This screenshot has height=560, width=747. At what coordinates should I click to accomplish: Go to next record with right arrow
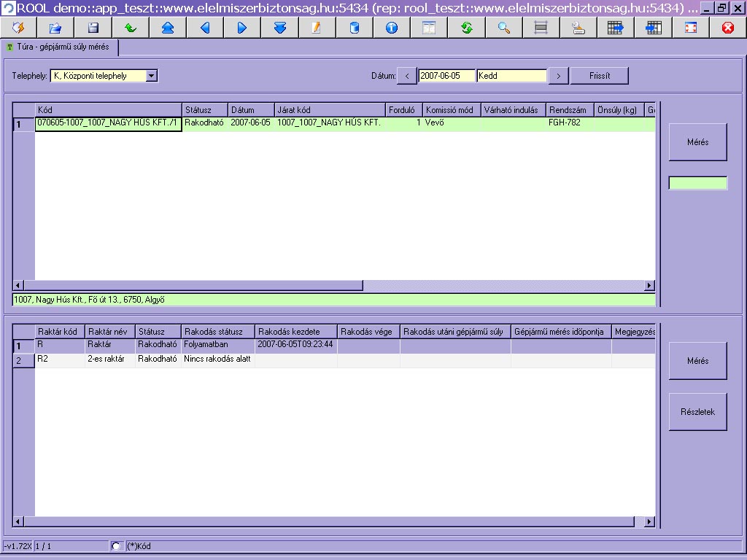[x=242, y=28]
